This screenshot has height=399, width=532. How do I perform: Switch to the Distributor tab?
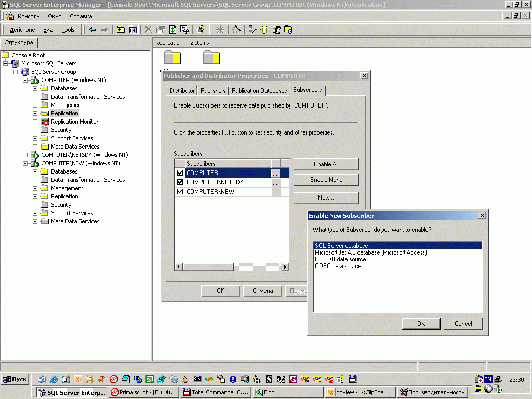tap(182, 91)
